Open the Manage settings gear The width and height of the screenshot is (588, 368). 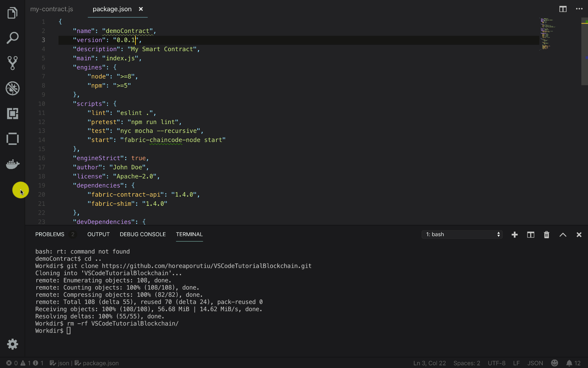(13, 344)
